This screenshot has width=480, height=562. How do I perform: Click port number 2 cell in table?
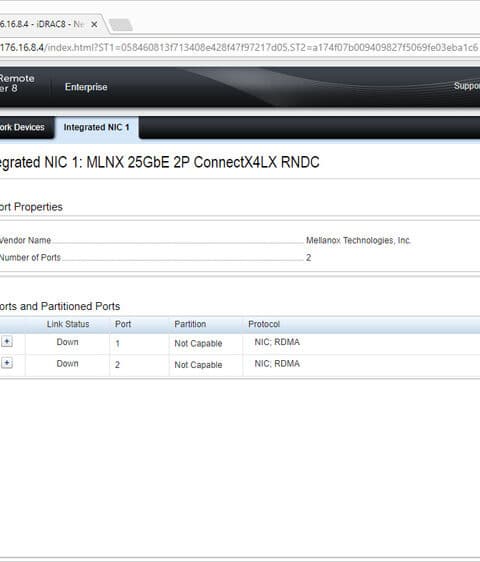(118, 365)
